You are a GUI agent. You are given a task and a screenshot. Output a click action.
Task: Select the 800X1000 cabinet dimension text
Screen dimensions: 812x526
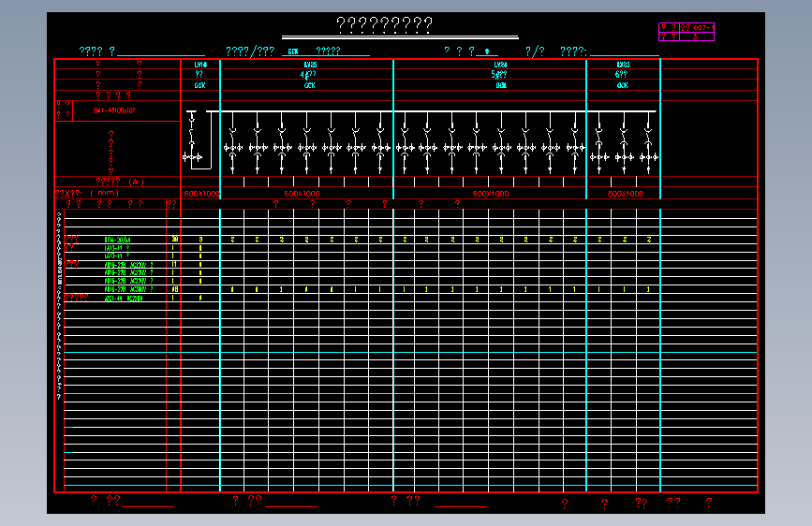click(x=626, y=194)
